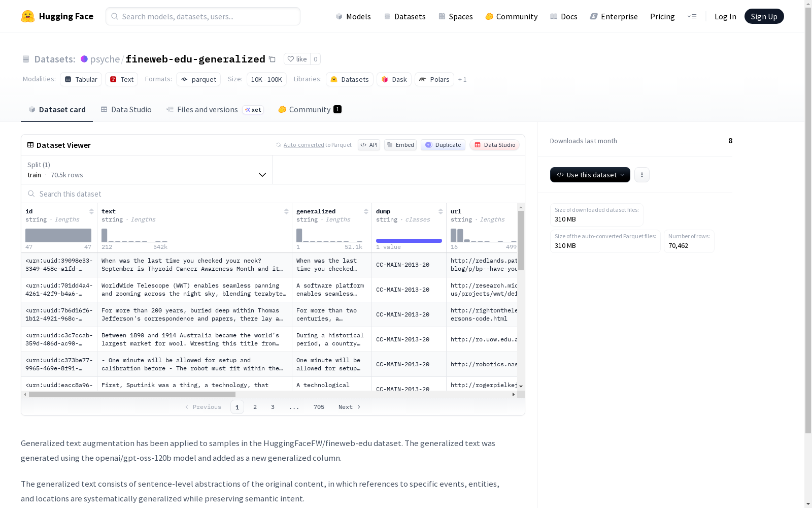Screen dimensions: 812x508
Task: Select the Text modality tag
Action: click(122, 79)
